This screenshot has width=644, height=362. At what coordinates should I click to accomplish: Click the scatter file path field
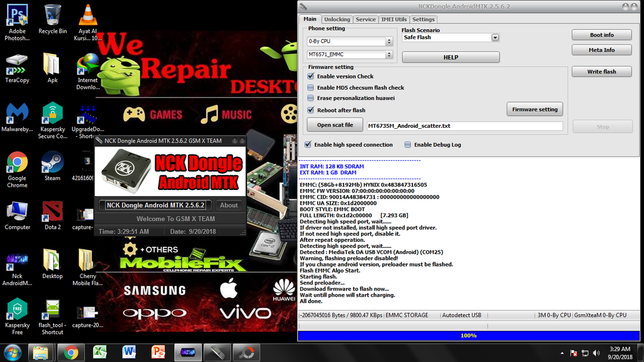[465, 126]
